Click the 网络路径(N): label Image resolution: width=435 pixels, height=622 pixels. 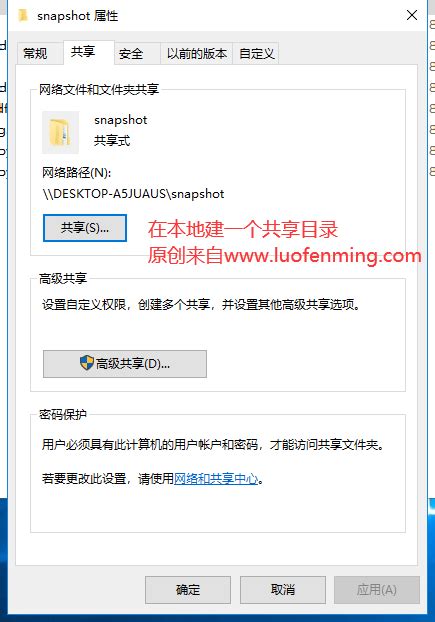point(77,173)
